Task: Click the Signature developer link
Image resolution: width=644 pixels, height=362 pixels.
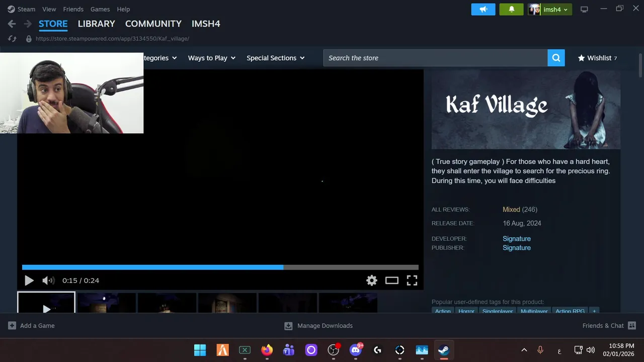Action: [517, 239]
